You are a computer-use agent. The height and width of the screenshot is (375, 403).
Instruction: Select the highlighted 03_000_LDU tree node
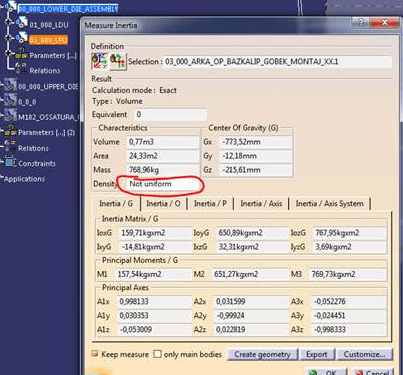[49, 40]
